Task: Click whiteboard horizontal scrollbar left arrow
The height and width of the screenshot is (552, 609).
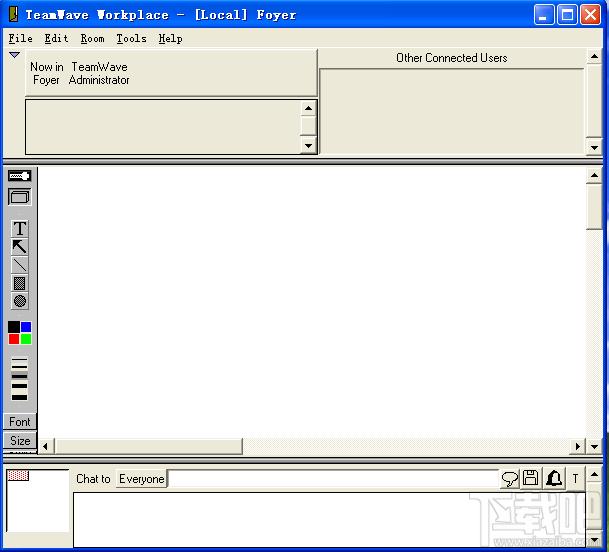Action: (45, 447)
